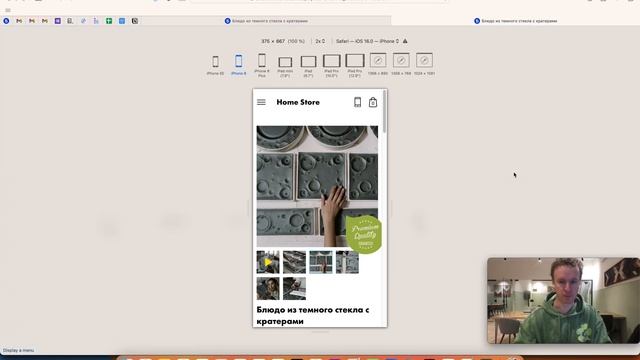Click the Home Store logo text
Screen dimensions: 640x360
(298, 102)
